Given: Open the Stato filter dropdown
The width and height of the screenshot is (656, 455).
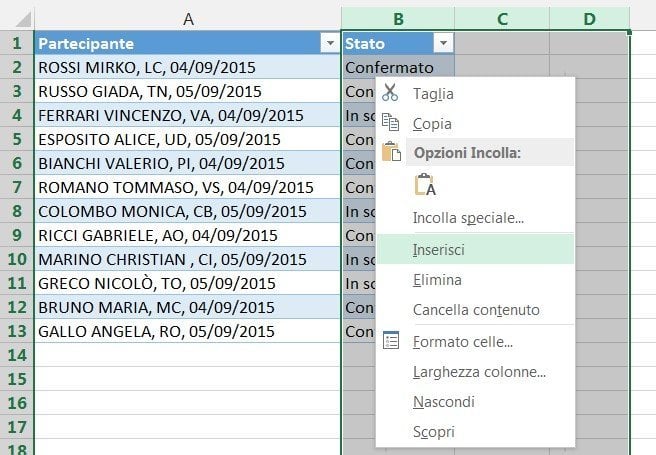Looking at the screenshot, I should tap(443, 43).
